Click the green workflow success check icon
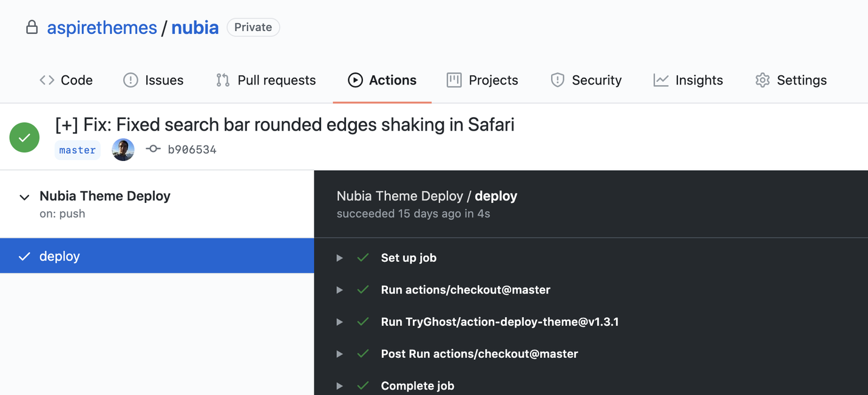This screenshot has height=395, width=868. point(24,137)
